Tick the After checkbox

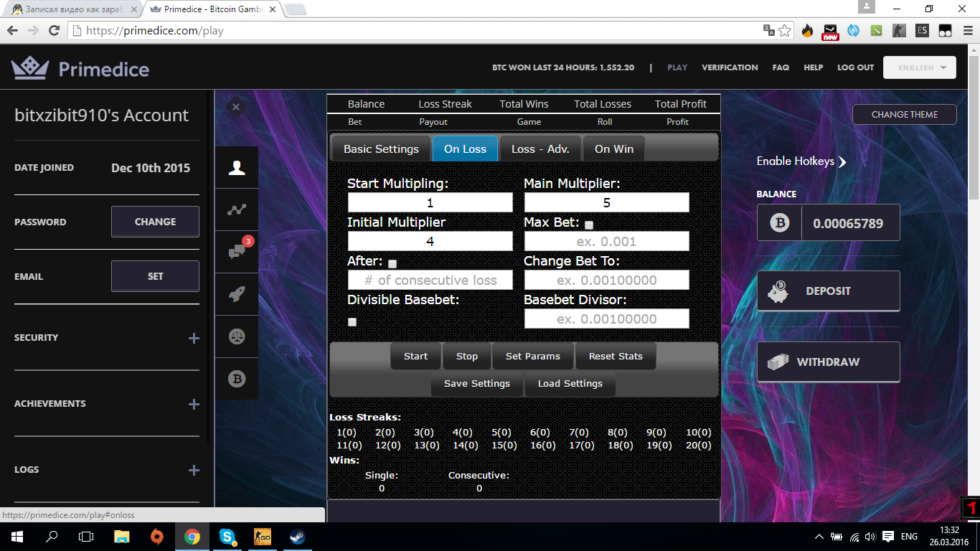[x=392, y=264]
